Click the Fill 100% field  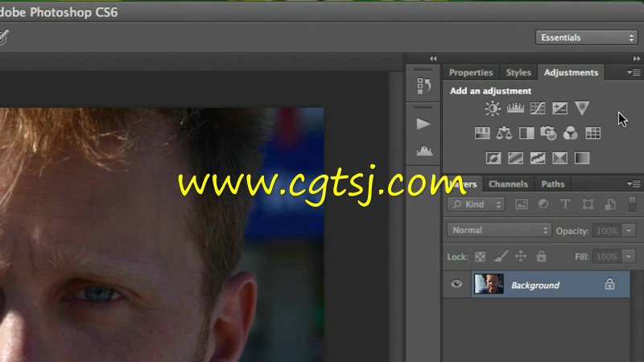(608, 257)
